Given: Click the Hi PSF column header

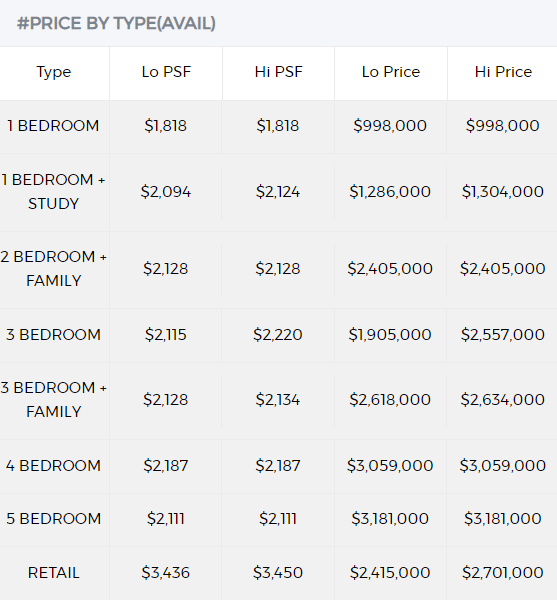Looking at the screenshot, I should click(278, 72).
